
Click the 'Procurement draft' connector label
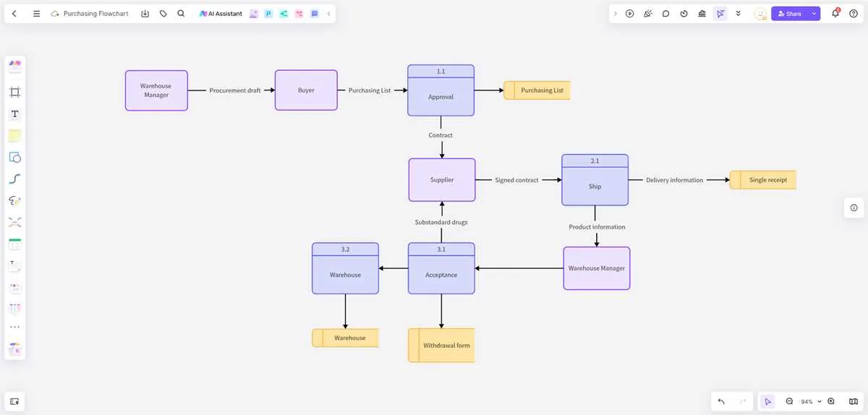coord(235,90)
